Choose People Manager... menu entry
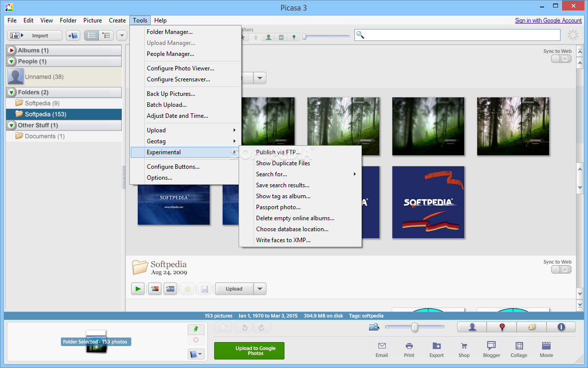Image resolution: width=588 pixels, height=368 pixels. tap(185, 54)
